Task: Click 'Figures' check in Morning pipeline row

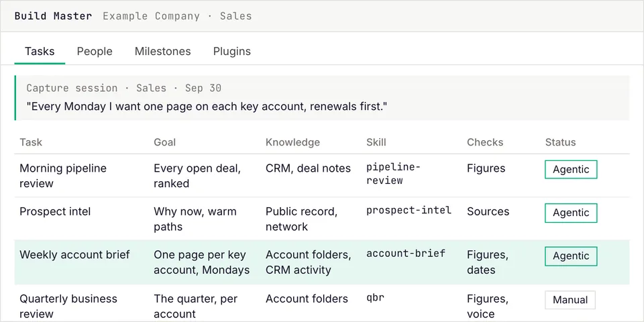Action: coord(486,168)
